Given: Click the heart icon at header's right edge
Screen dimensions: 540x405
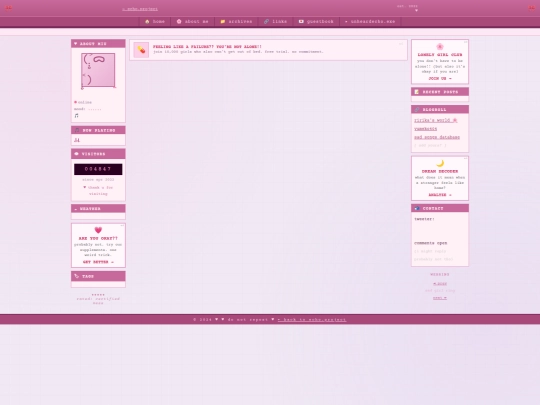Looking at the screenshot, I should coord(532,8).
